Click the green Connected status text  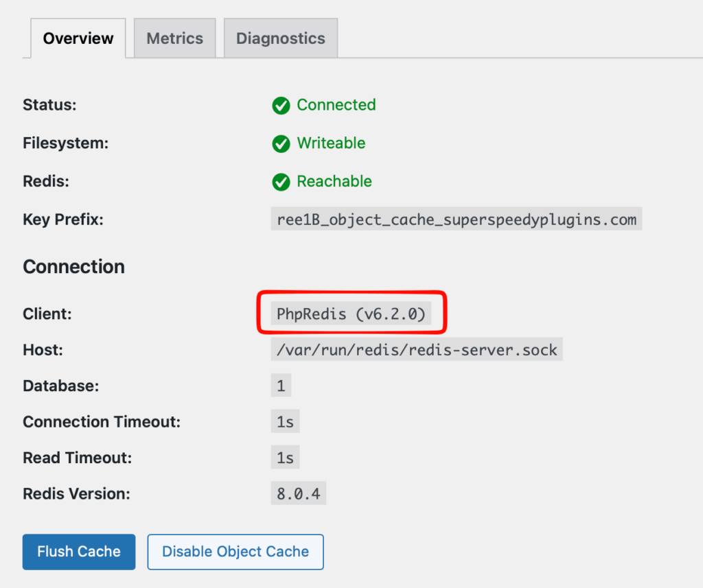point(336,105)
